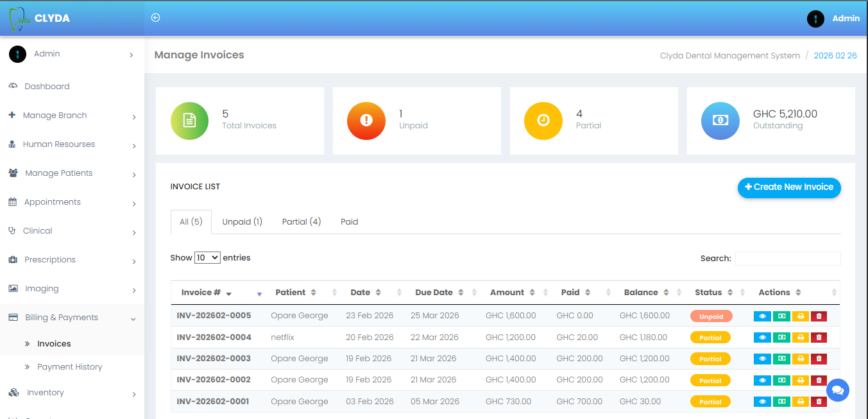Screen dimensions: 868x419
Task: Print invoice INV-202602-0005
Action: coord(800,316)
